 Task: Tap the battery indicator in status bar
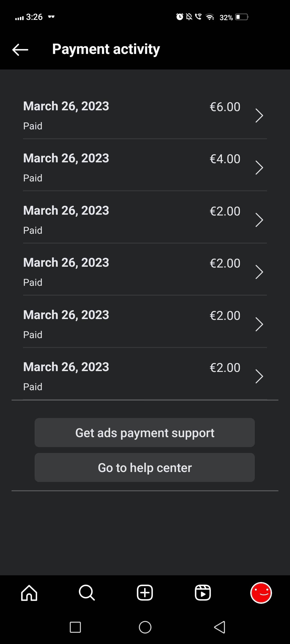(241, 17)
